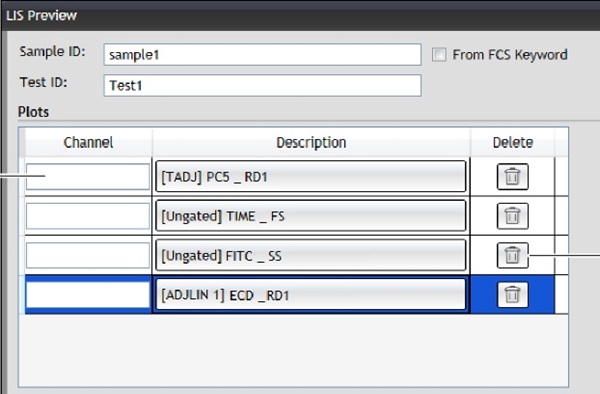Click trash icon for ADJLIN 1 ECD row
The height and width of the screenshot is (394, 600).
coord(512,295)
